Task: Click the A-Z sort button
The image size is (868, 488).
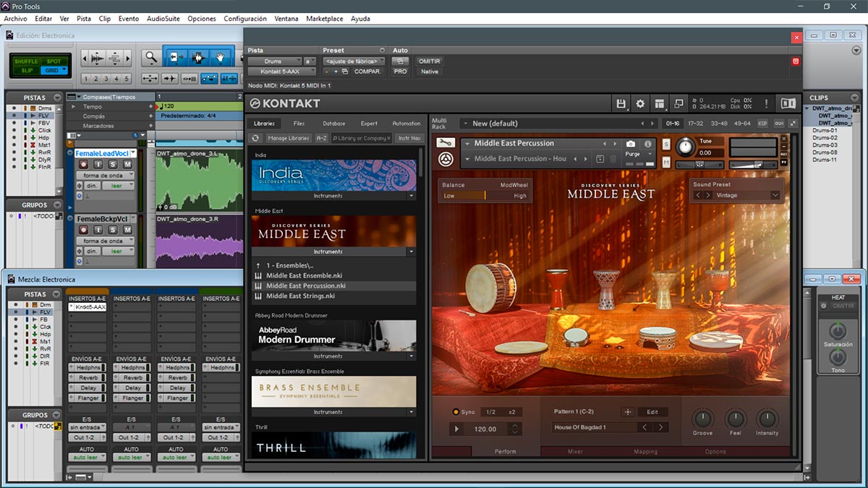Action: coord(322,138)
